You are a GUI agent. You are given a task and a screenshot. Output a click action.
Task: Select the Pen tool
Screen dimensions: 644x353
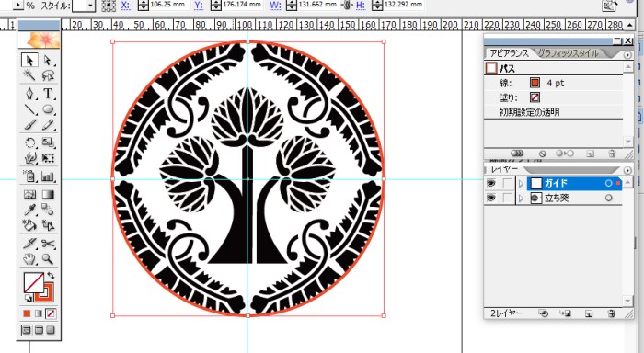click(x=29, y=94)
